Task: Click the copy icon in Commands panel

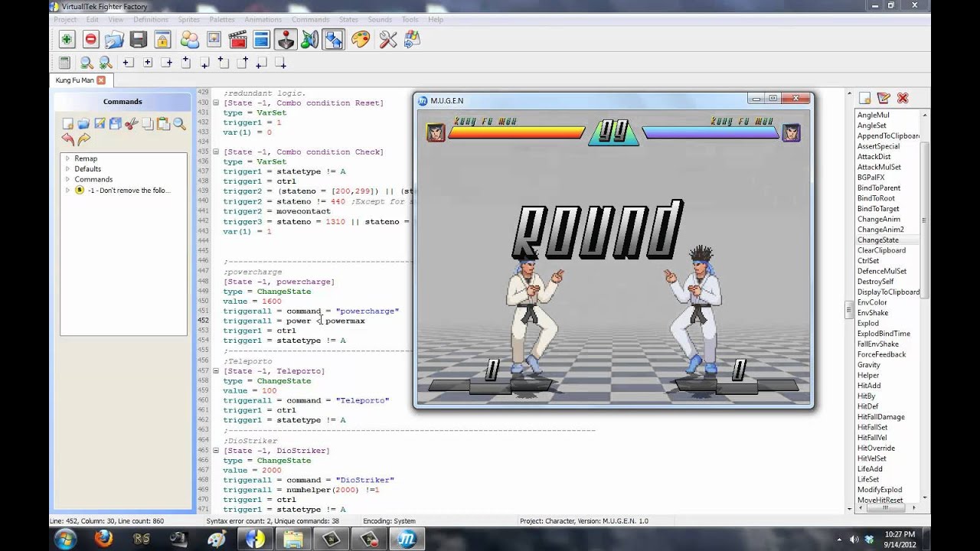Action: pyautogui.click(x=148, y=123)
